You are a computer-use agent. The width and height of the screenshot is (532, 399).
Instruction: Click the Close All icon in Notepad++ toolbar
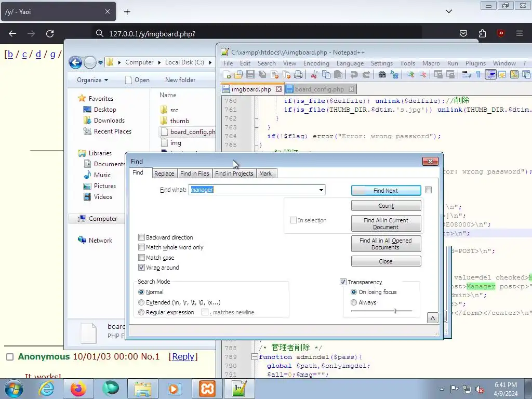[x=286, y=74]
